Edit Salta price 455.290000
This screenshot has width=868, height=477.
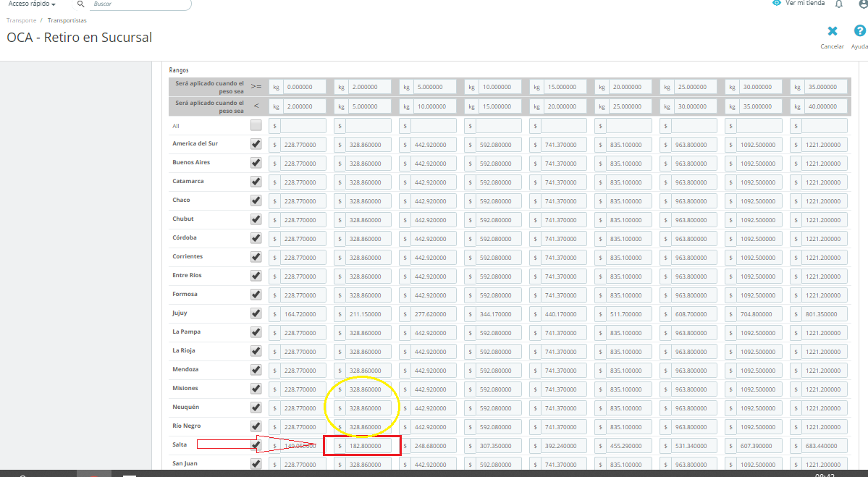coord(629,446)
